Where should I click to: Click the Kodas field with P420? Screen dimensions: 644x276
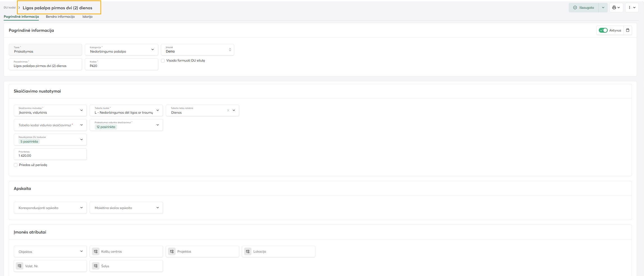click(121, 64)
